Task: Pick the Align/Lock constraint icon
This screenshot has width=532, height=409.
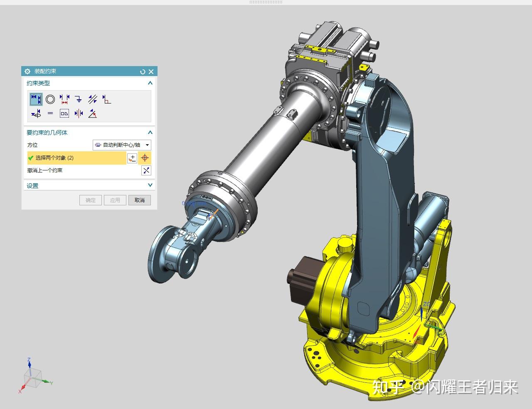Action: [36, 113]
